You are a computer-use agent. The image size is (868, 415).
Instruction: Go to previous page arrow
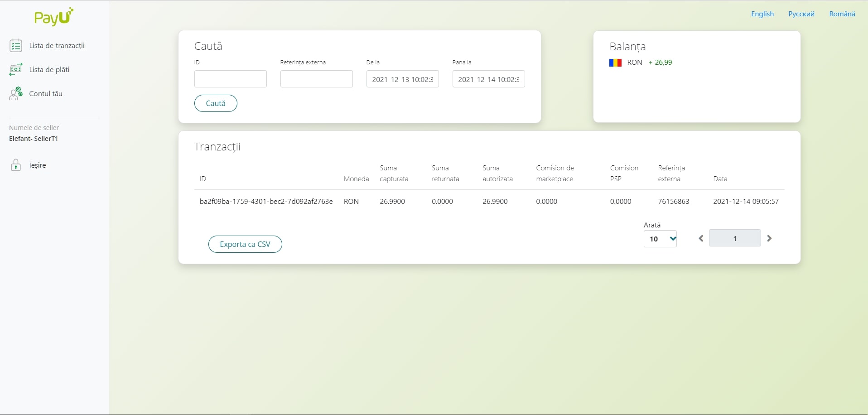701,238
